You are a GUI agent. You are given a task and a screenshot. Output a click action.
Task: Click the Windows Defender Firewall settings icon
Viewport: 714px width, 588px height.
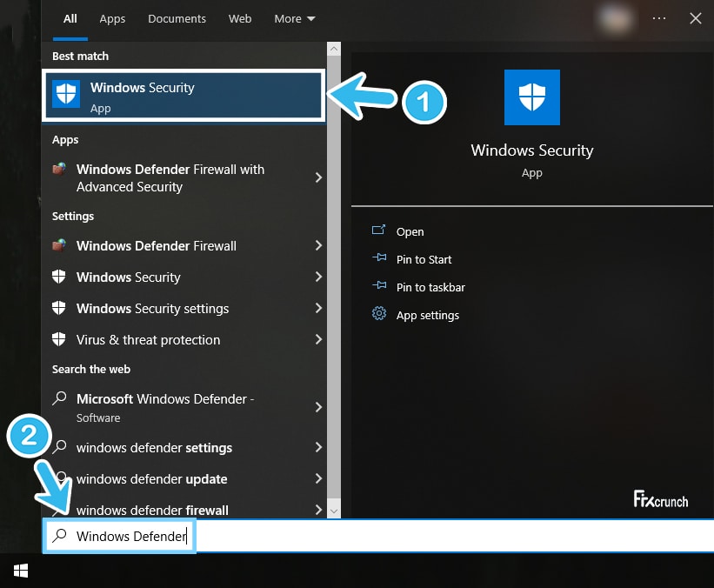(59, 245)
